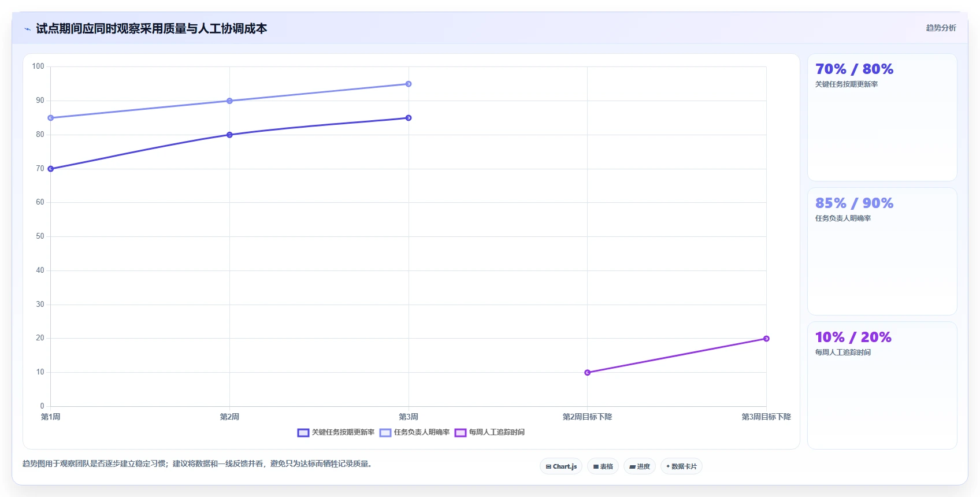Click the 第3周目标下降 x-axis label

(x=766, y=417)
